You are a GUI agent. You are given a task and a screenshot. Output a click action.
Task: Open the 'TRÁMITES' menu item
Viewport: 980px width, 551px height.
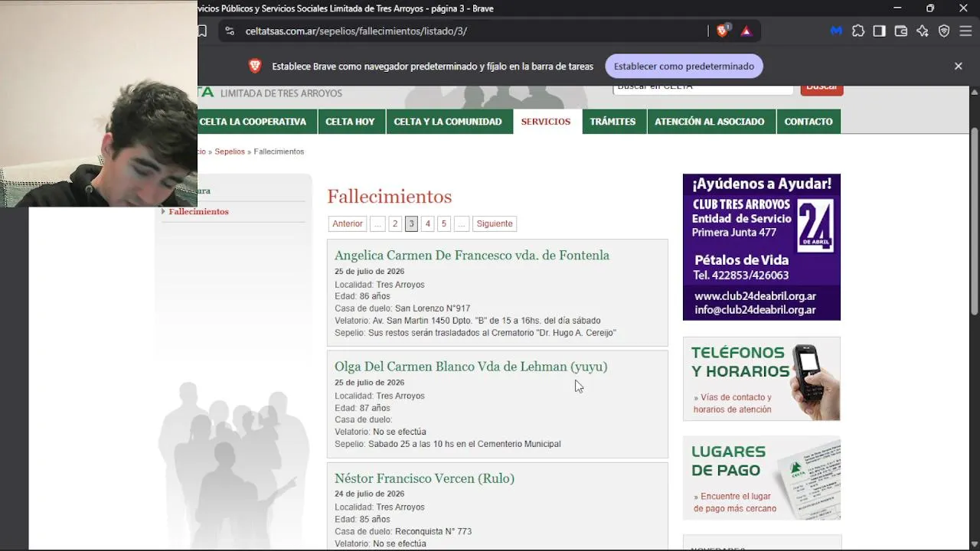612,122
